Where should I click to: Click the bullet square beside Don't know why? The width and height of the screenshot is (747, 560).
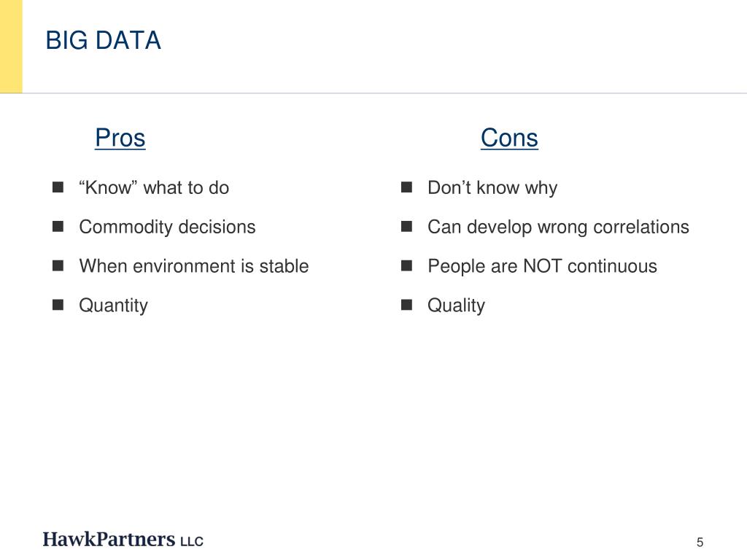406,187
